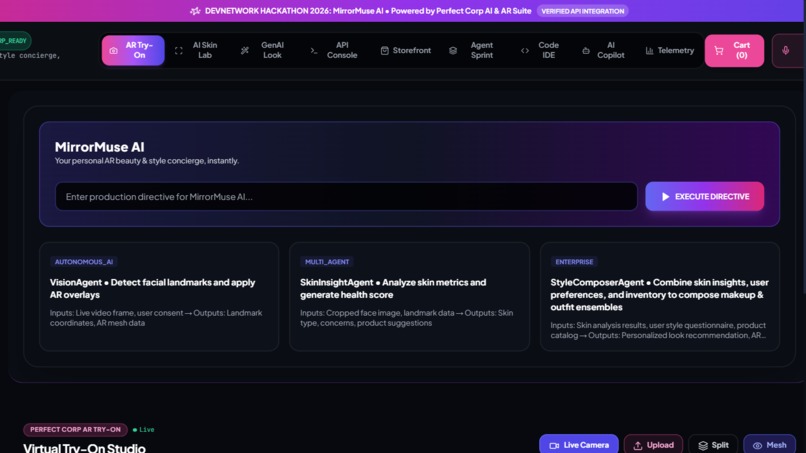The width and height of the screenshot is (806, 453).
Task: Toggle the Mesh overlay
Action: [x=770, y=445]
